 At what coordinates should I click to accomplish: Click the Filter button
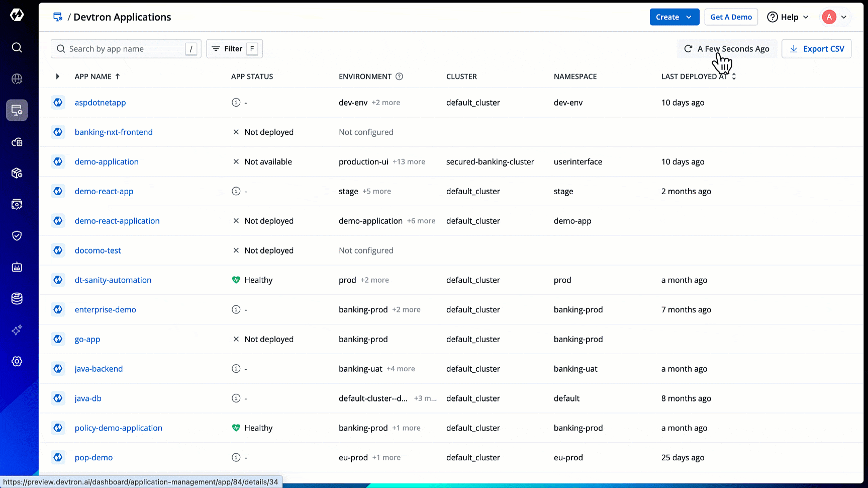click(234, 49)
